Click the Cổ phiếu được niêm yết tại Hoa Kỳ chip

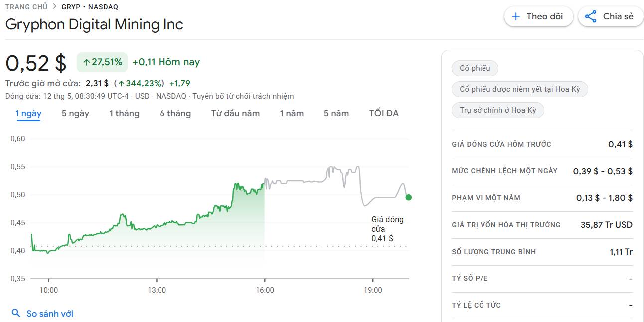520,89
